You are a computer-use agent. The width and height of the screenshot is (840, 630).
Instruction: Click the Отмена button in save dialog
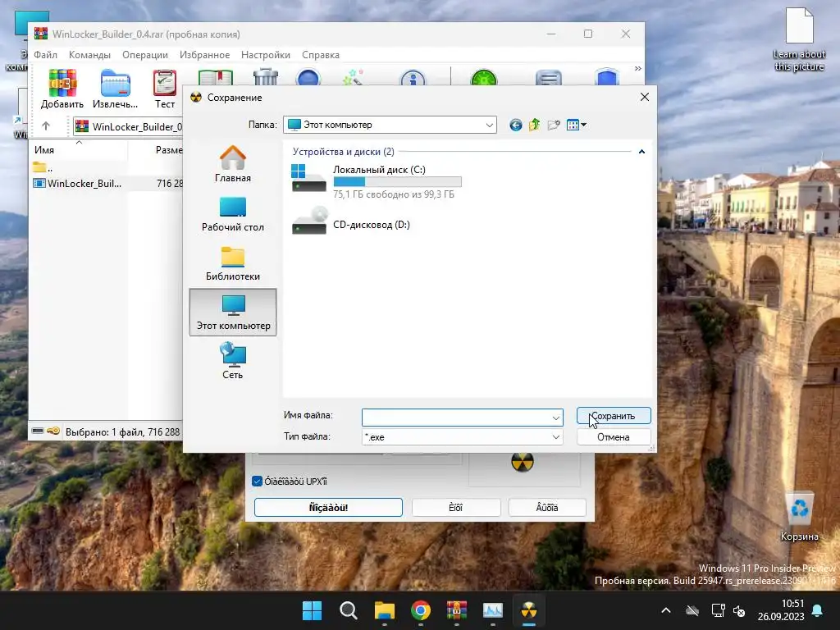click(x=614, y=437)
